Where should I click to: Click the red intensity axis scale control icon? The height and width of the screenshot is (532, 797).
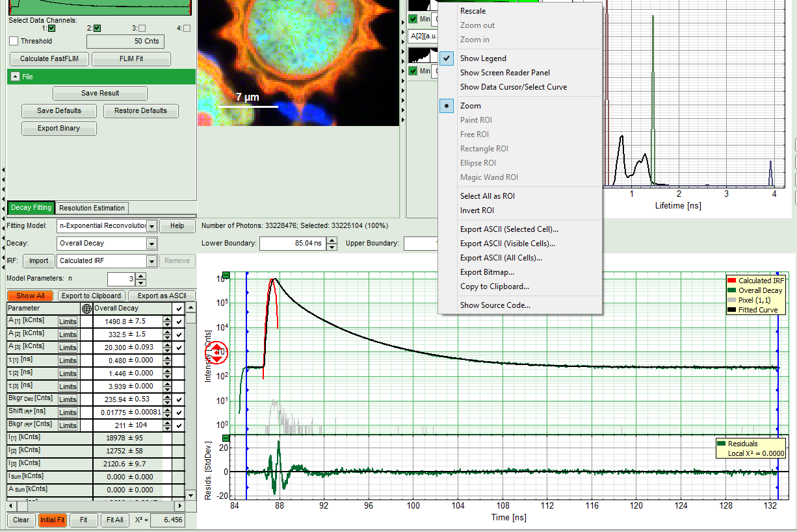pyautogui.click(x=216, y=353)
